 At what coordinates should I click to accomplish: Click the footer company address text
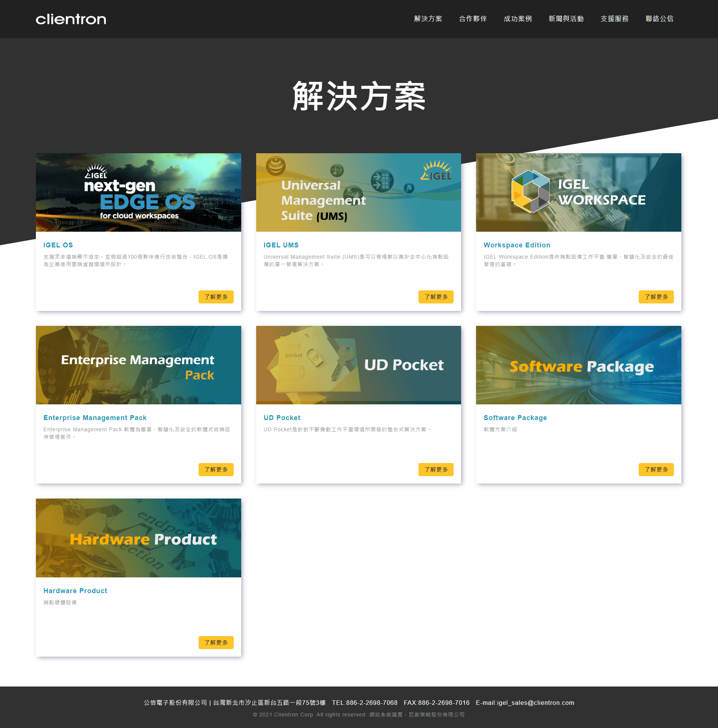269,703
